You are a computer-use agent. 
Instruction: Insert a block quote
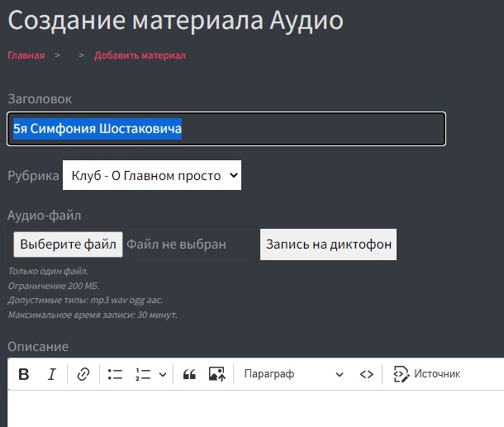click(189, 374)
